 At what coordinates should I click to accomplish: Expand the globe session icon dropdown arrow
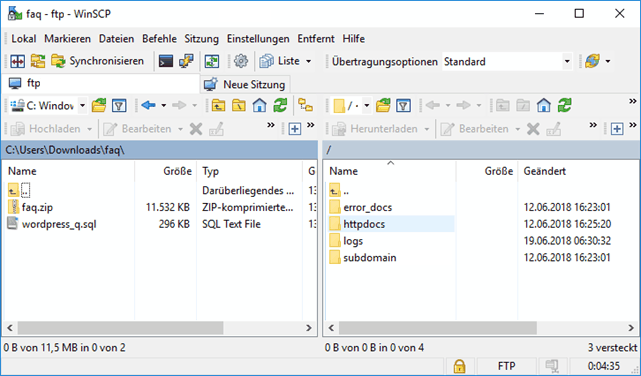tap(608, 62)
